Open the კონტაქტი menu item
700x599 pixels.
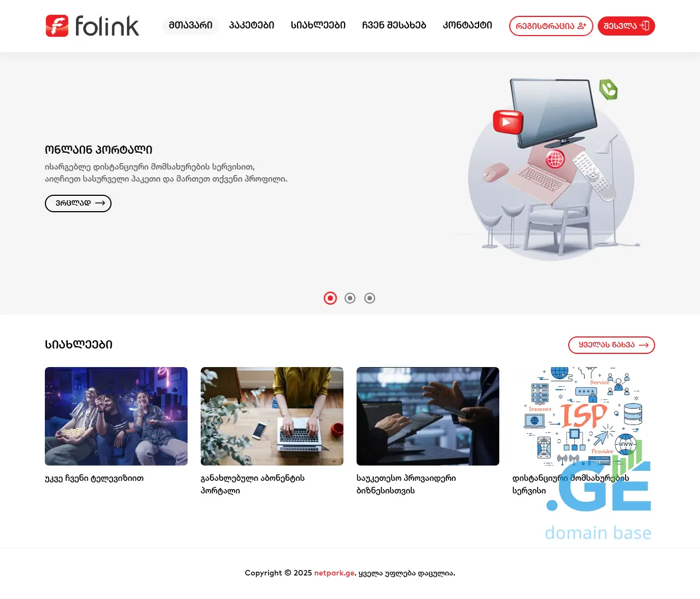pos(468,26)
